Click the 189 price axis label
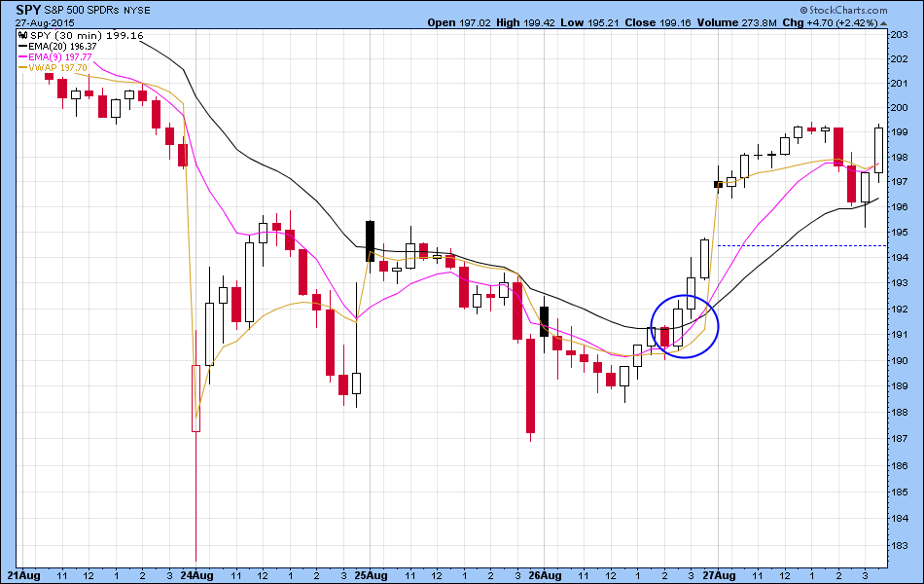 click(x=899, y=386)
